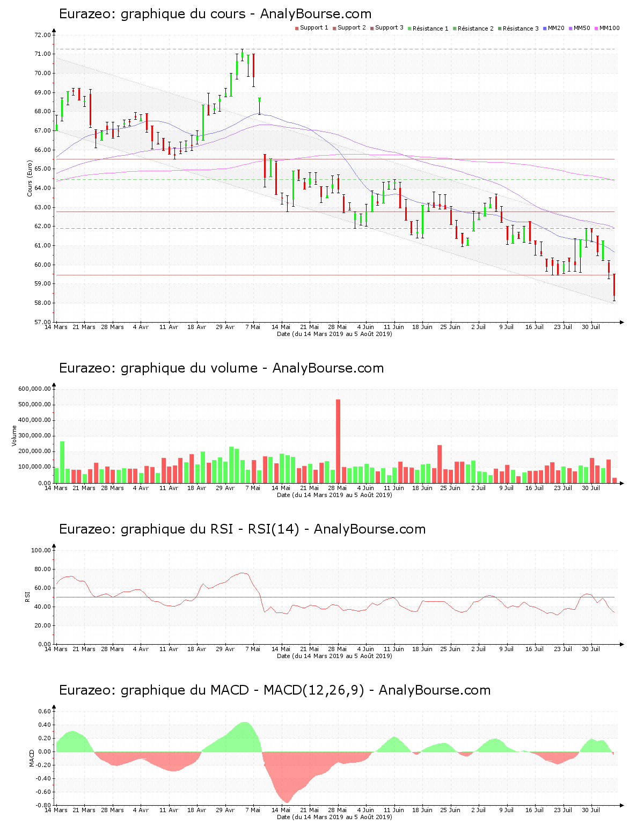Click the -0.80 value on the MACD axis
Viewport: 644px width, 832px height.
point(43,805)
